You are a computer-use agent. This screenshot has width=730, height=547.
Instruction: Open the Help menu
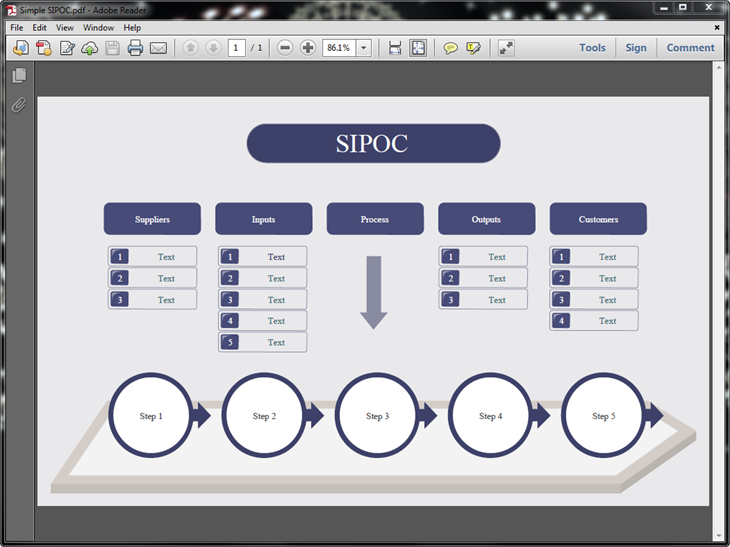(x=132, y=27)
